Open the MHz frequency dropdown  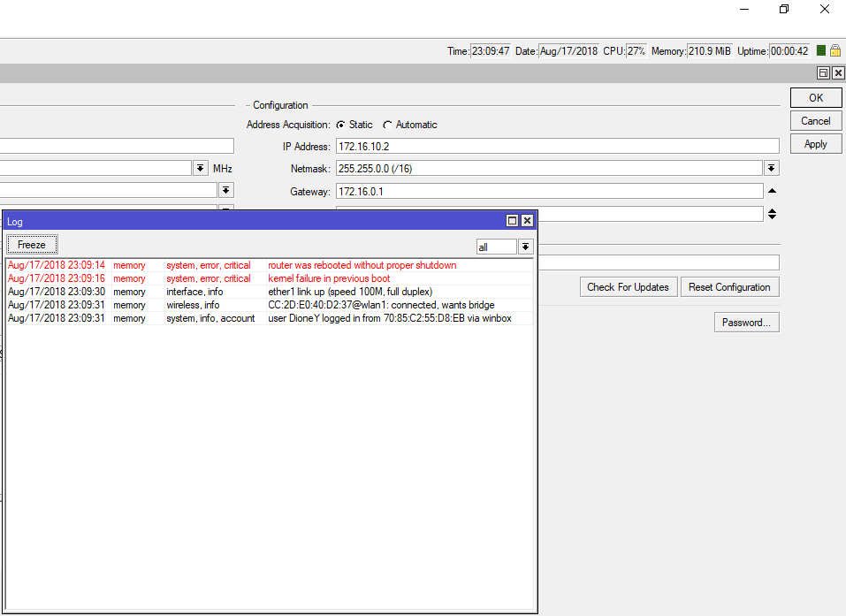[200, 168]
